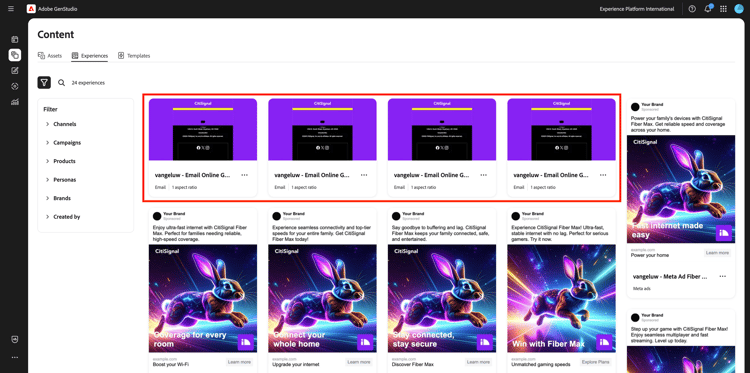The width and height of the screenshot is (750, 373).
Task: Switch to the Templates tab
Action: click(x=134, y=55)
